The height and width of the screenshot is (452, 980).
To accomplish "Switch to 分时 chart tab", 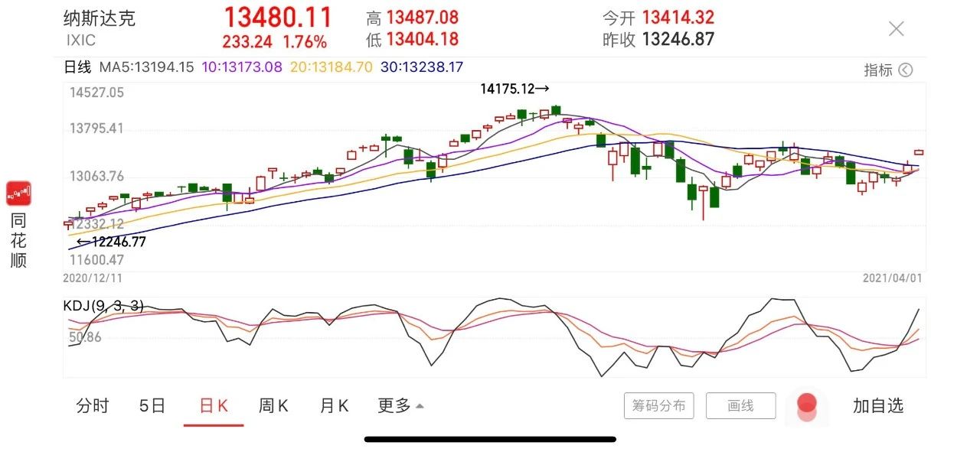I will pos(93,406).
